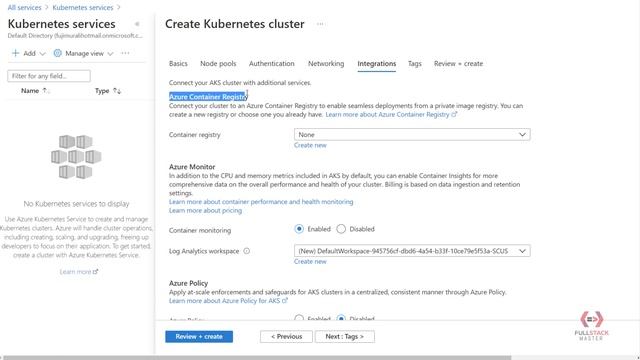Open the Container registry dropdown

412,135
